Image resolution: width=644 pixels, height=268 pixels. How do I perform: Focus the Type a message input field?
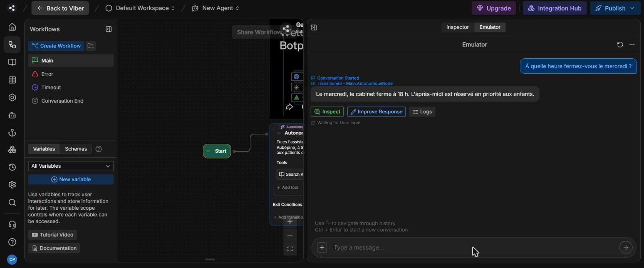pos(474,247)
